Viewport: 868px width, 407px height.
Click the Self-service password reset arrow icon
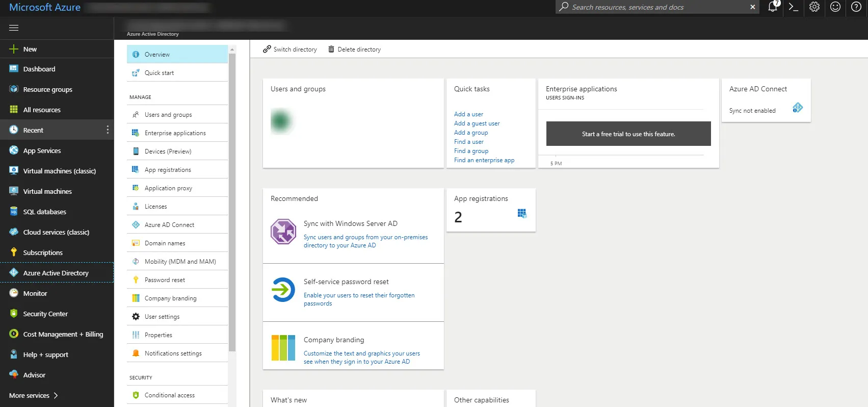pos(283,290)
